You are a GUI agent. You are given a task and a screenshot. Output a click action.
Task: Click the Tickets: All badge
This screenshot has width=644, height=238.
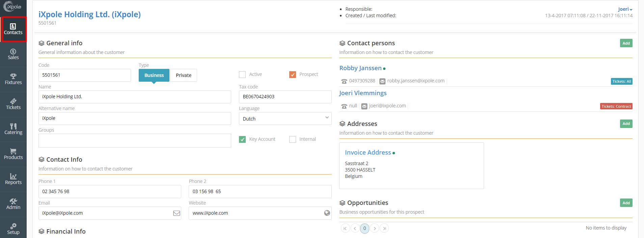point(622,81)
